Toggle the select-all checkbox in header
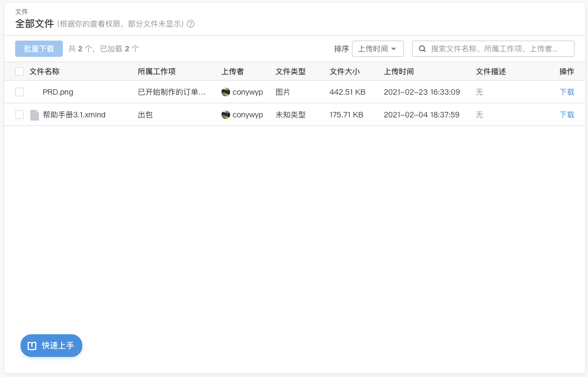Screen dimensions: 588x377 (19, 71)
